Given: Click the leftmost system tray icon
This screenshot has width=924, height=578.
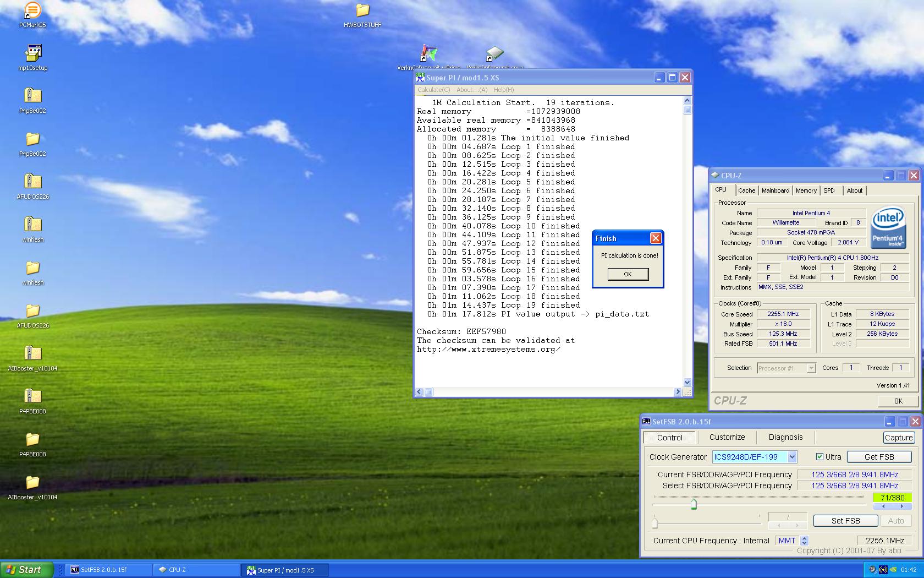Looking at the screenshot, I should pyautogui.click(x=872, y=570).
